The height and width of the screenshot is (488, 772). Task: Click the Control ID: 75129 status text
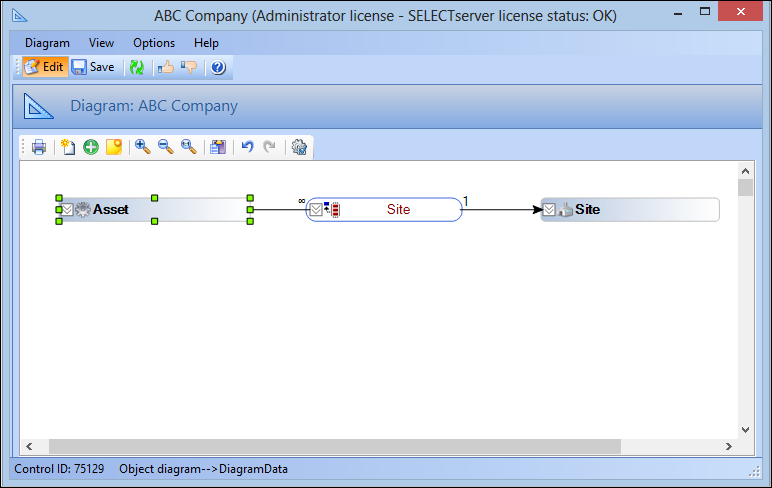coord(59,469)
